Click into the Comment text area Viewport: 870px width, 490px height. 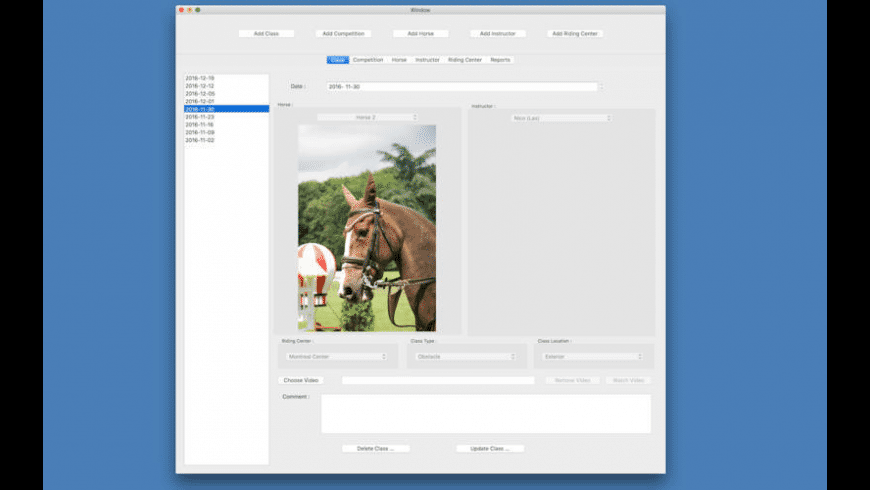click(486, 414)
